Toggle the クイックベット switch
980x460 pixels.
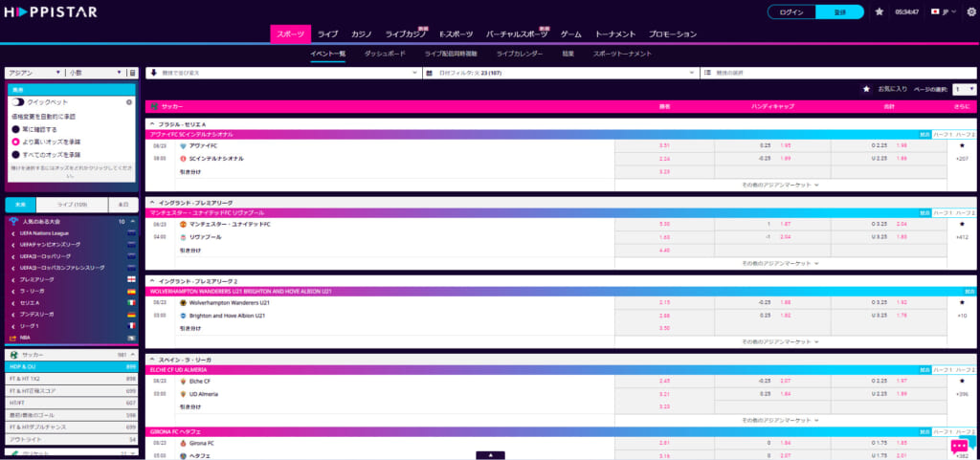pyautogui.click(x=18, y=101)
